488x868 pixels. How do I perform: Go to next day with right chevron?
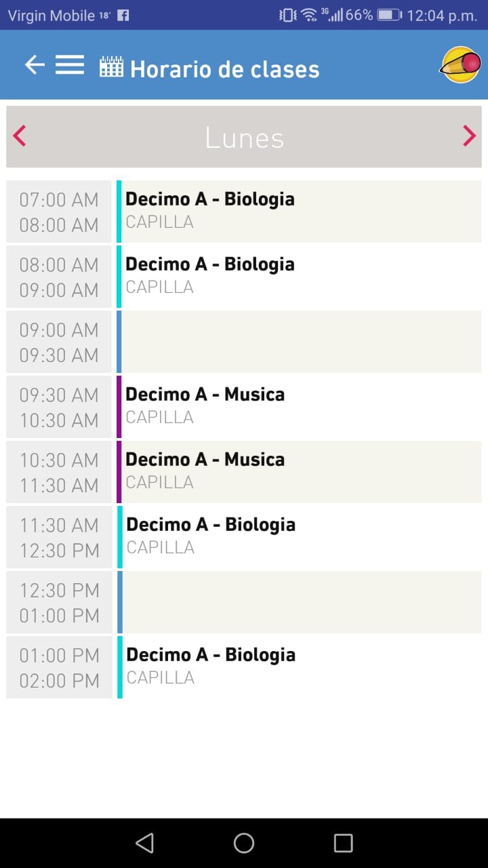469,136
